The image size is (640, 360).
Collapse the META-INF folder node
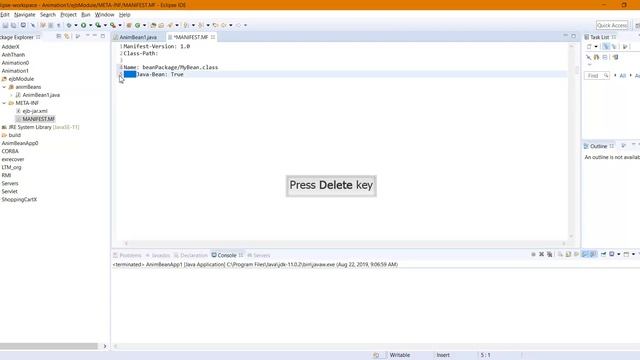click(4, 103)
